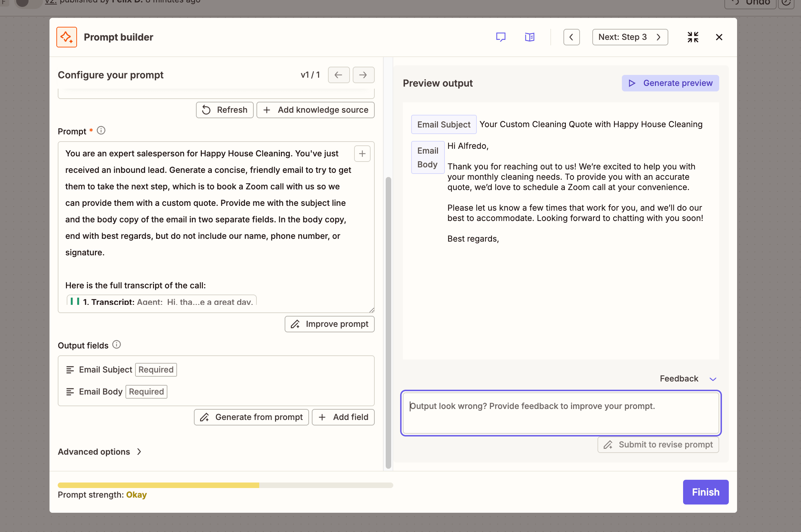Collapse the Feedback section chevron
Viewport: 801px width, 532px height.
point(713,379)
